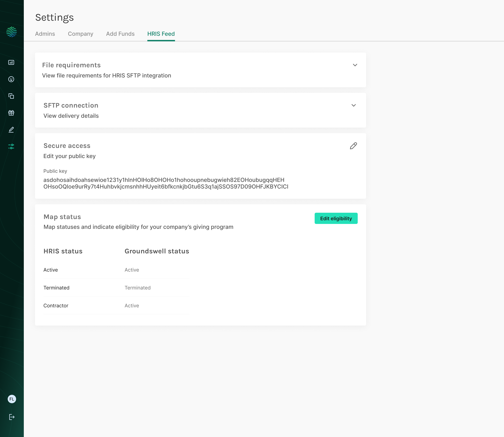This screenshot has width=504, height=437.
Task: Click the Contractor HRIS status row
Action: tap(56, 306)
